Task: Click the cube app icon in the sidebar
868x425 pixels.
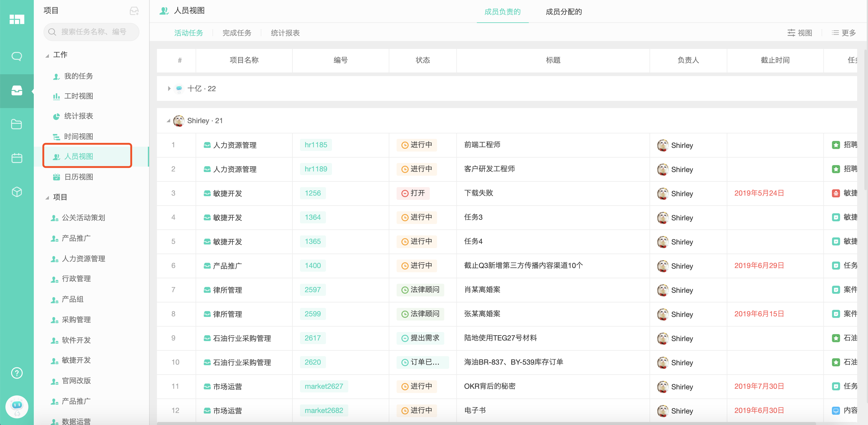Action: [17, 192]
